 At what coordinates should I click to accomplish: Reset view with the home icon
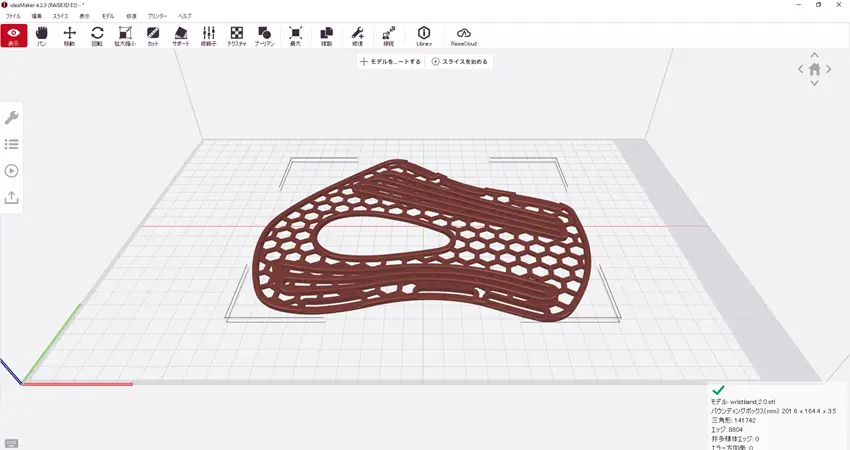coord(815,69)
